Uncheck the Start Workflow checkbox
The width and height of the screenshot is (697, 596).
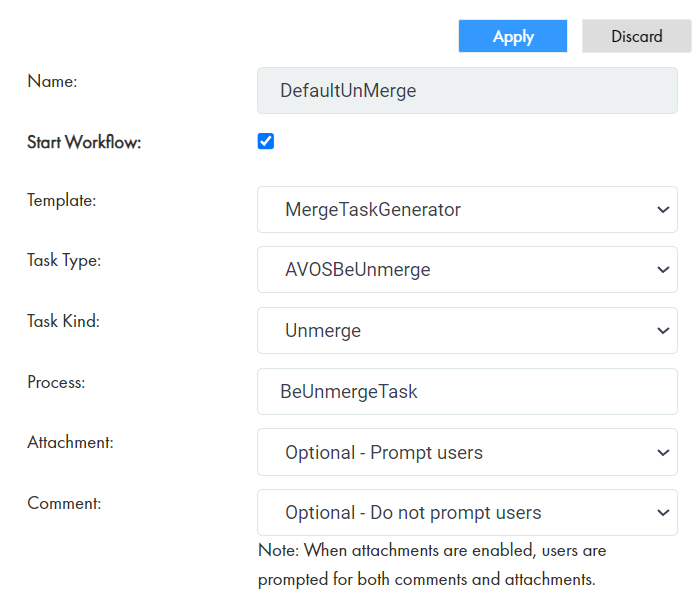tap(266, 141)
